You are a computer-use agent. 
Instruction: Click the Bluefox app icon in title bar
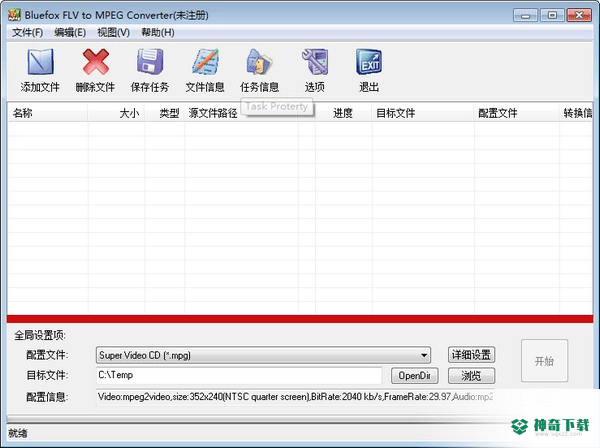pos(14,15)
